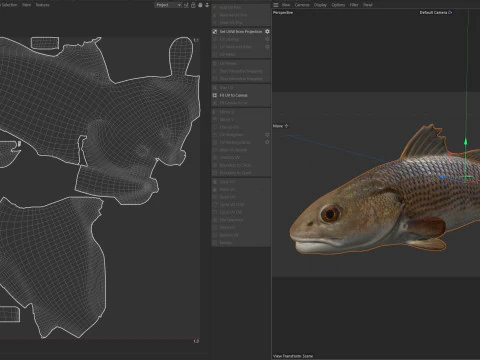Screen dimensions: 480x360
Task: Open the viewport View menu
Action: [286, 5]
